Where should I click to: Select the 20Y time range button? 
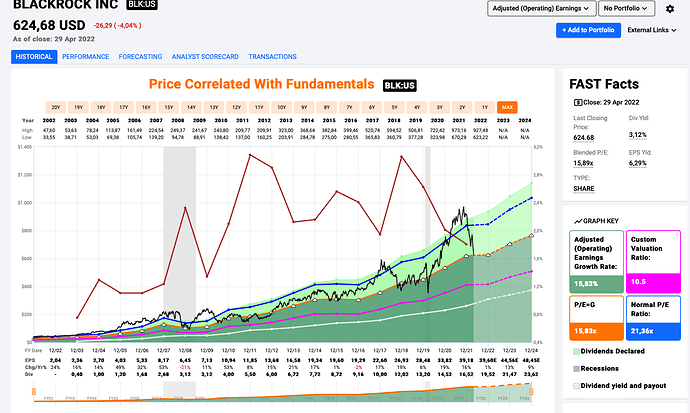click(x=56, y=105)
